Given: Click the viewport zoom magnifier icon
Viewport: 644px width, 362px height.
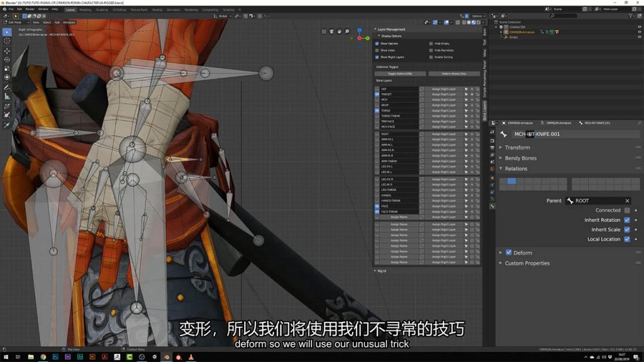Looking at the screenshot, I should [347, 31].
